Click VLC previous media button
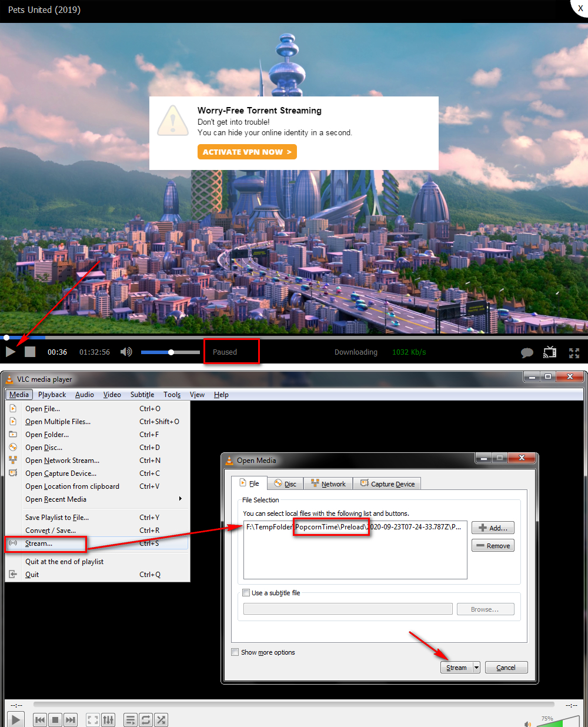The width and height of the screenshot is (588, 727). click(x=40, y=719)
